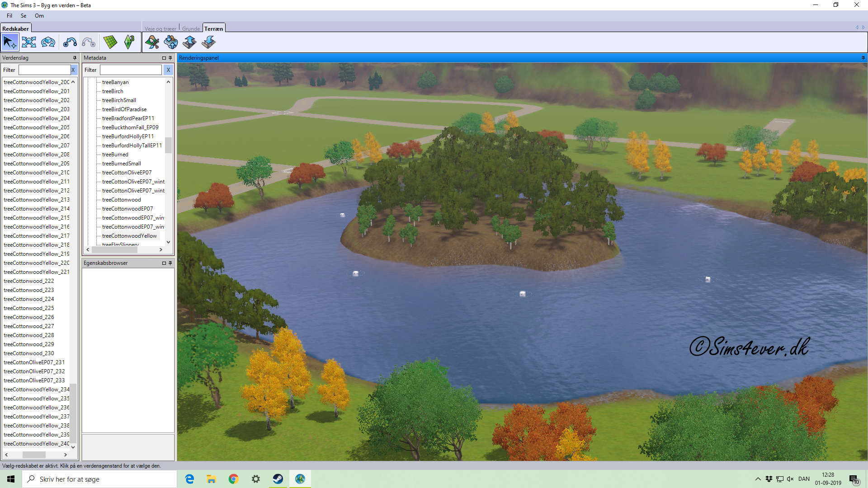Clear the Verdenslag filter with X
The height and width of the screenshot is (488, 868).
pos(73,70)
